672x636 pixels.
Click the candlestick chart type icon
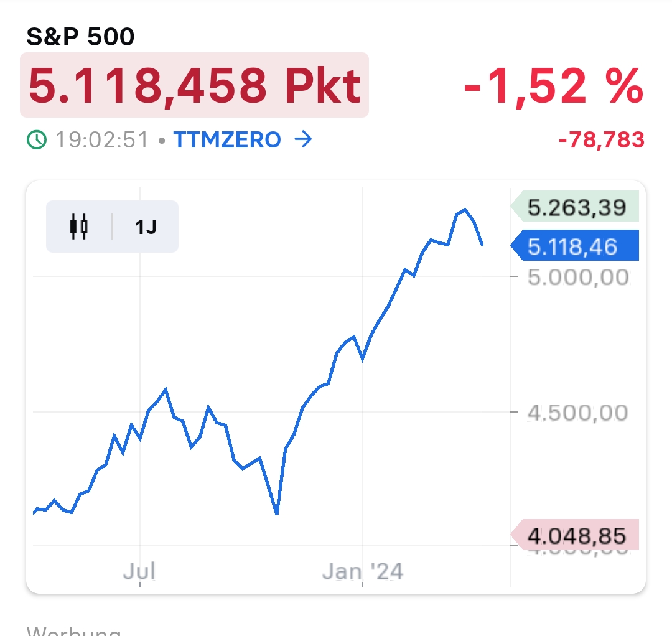(x=79, y=227)
